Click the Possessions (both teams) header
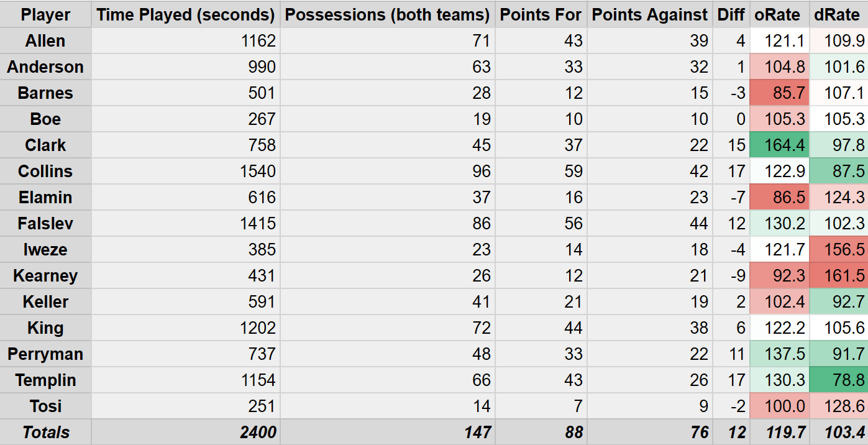Image resolution: width=868 pixels, height=445 pixels. tap(387, 14)
